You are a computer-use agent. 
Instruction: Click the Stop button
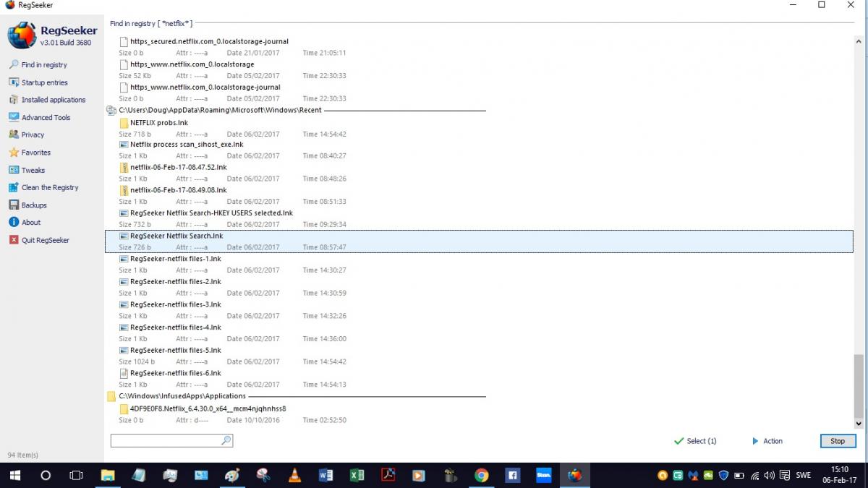pyautogui.click(x=838, y=441)
